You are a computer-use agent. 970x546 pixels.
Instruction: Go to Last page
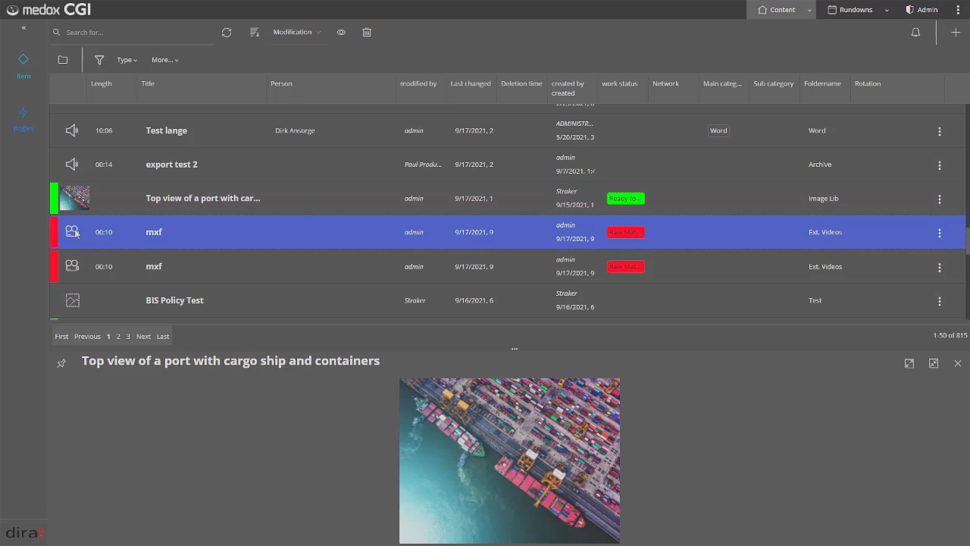[163, 336]
